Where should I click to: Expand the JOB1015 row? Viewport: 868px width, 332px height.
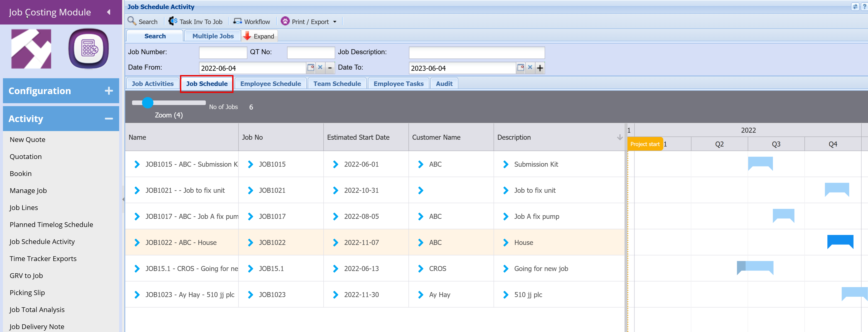pos(137,164)
